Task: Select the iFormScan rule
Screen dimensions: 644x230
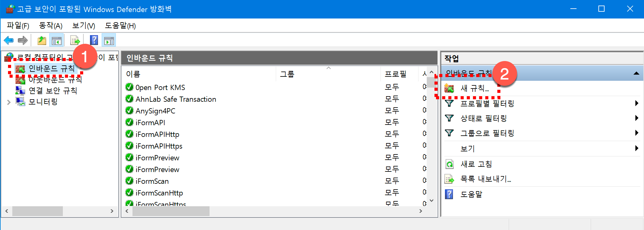Action: coord(152,181)
